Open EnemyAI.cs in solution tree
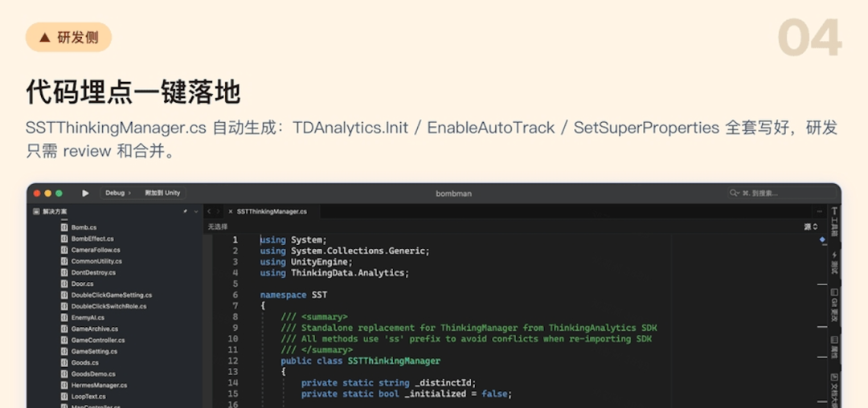Screen dimensions: 868x408 (x=88, y=318)
